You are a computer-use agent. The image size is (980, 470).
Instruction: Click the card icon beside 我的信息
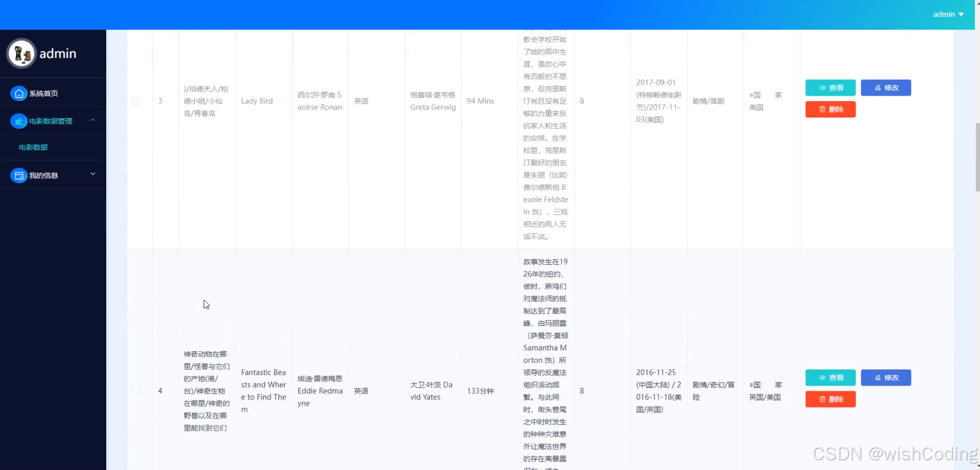pyautogui.click(x=19, y=175)
